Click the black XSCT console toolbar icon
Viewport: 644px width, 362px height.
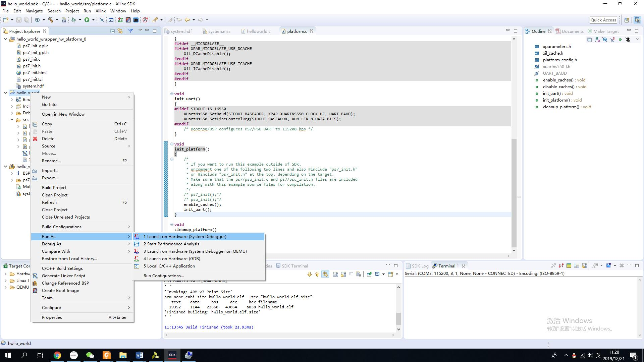coord(136,20)
